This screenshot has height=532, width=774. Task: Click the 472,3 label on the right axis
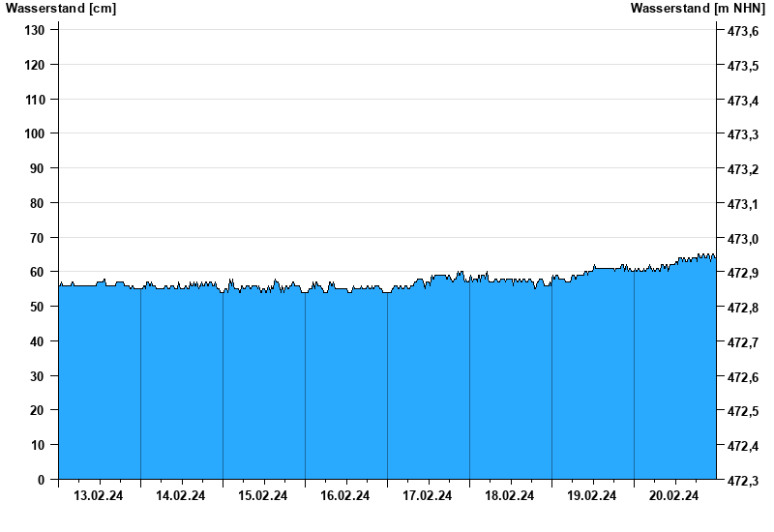tap(743, 481)
